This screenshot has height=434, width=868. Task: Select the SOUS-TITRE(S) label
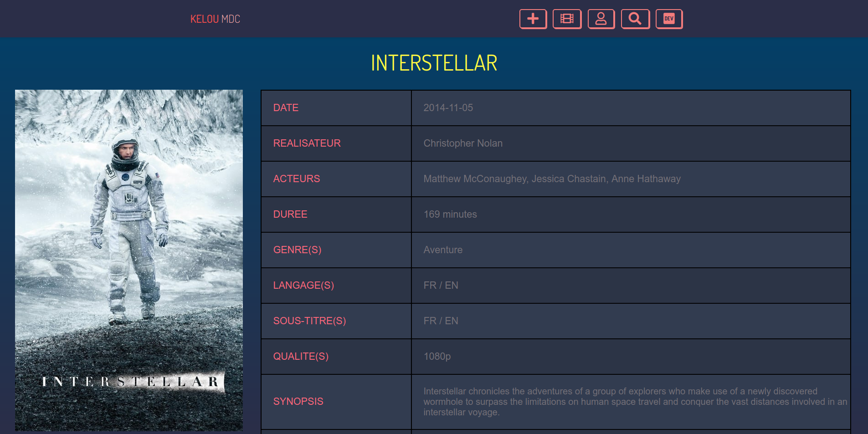[310, 321]
